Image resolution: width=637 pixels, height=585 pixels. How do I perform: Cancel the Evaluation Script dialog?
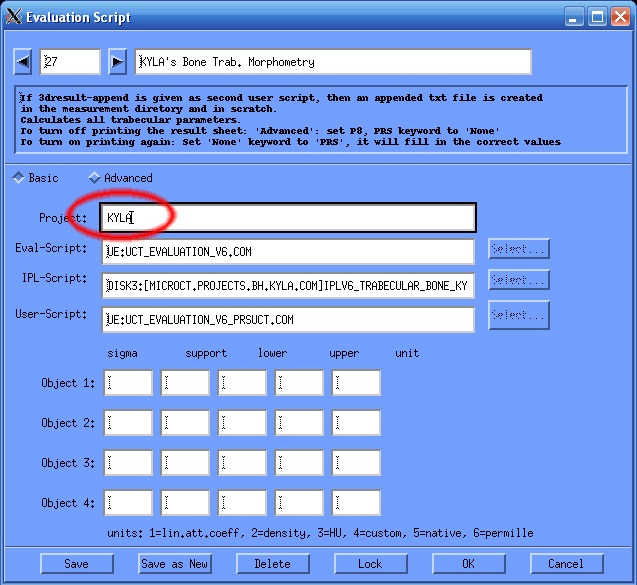[566, 564]
